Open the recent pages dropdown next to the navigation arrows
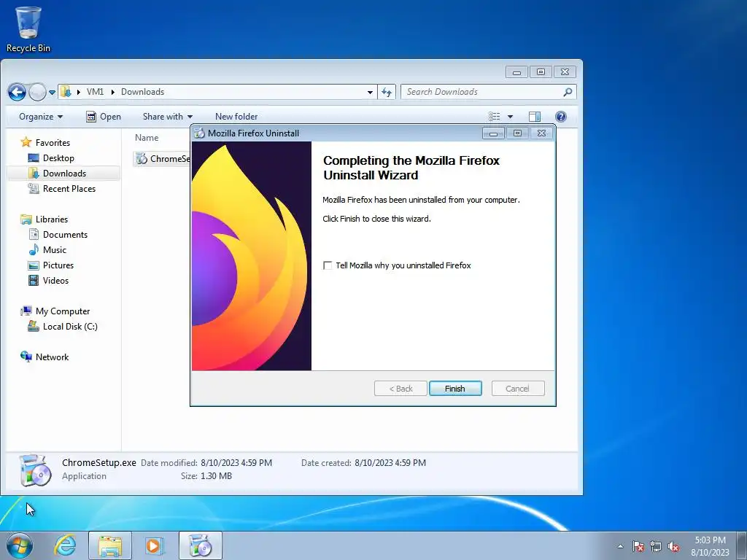747x560 pixels. 52,93
